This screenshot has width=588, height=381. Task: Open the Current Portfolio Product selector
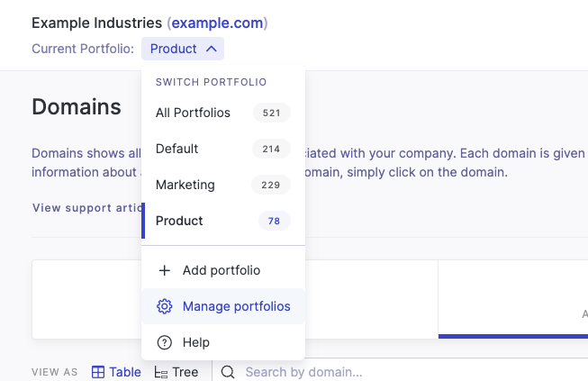pyautogui.click(x=183, y=49)
